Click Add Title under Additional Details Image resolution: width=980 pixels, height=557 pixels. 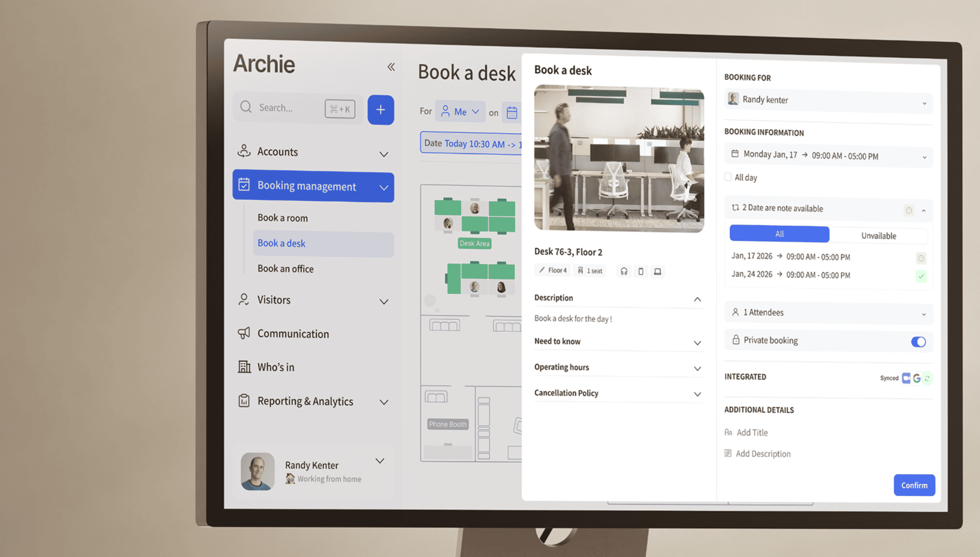pyautogui.click(x=752, y=432)
